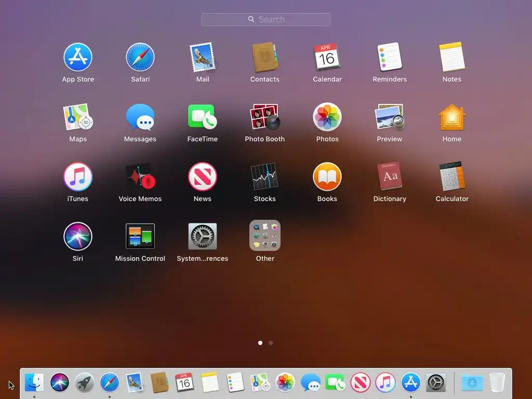Image resolution: width=532 pixels, height=399 pixels.
Task: Open iTunes from the Dock
Action: pyautogui.click(x=385, y=382)
